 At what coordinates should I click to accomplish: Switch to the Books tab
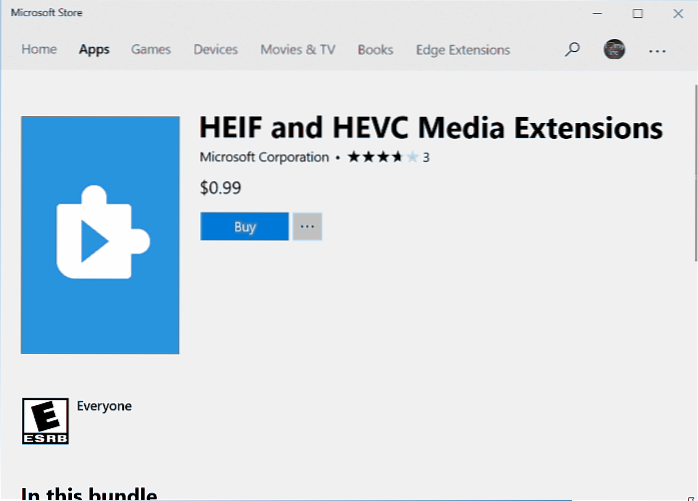(375, 50)
